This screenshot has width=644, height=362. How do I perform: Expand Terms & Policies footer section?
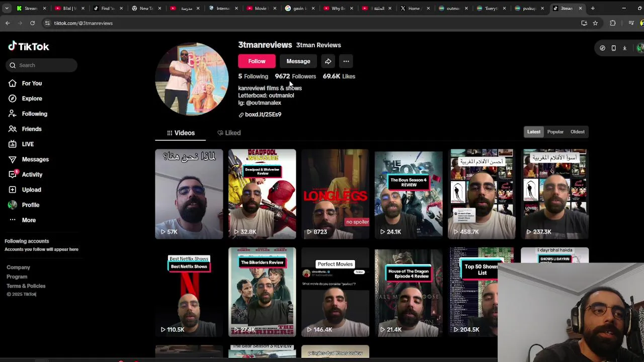click(x=26, y=286)
